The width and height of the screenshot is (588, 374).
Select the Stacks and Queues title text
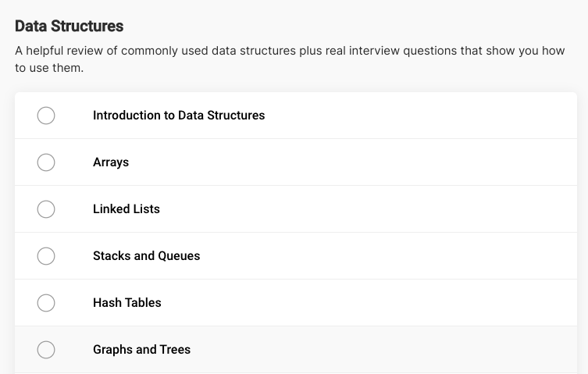(146, 256)
